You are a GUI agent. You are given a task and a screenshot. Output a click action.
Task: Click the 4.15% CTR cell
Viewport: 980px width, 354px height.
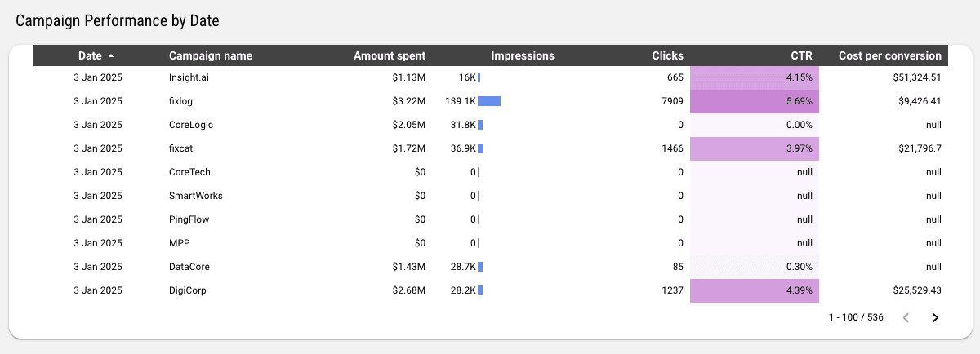(x=755, y=78)
